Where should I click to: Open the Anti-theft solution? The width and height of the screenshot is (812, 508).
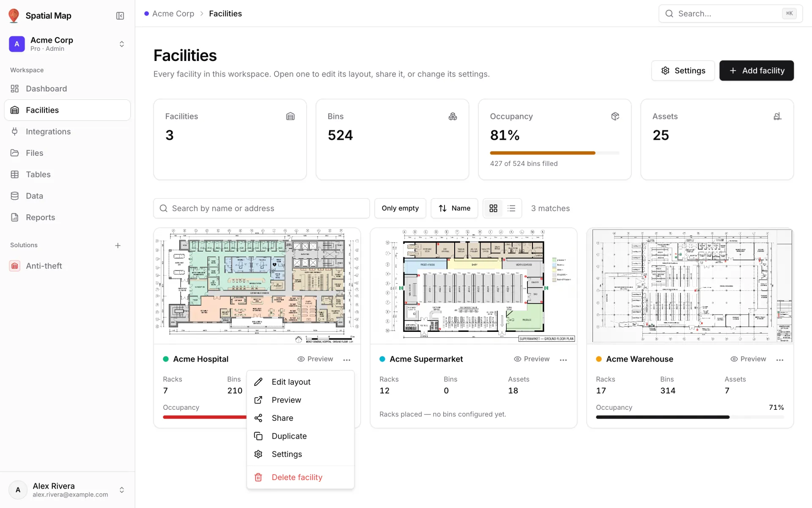pos(67,266)
